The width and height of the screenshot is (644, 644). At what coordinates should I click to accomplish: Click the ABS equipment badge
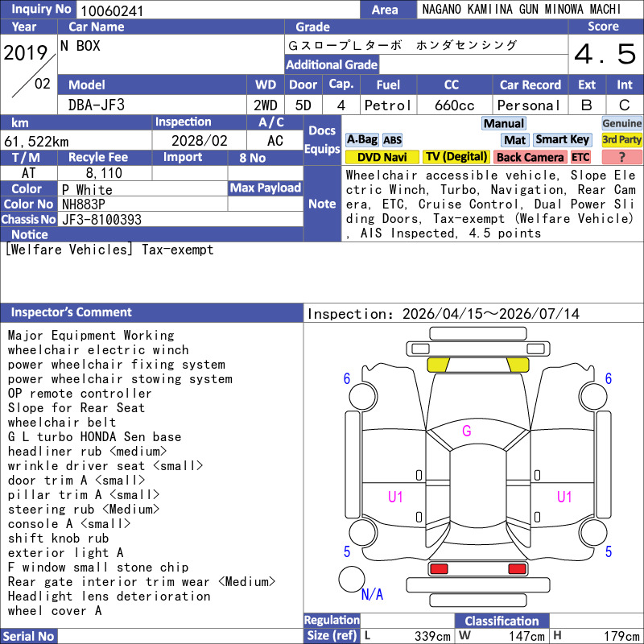[392, 140]
